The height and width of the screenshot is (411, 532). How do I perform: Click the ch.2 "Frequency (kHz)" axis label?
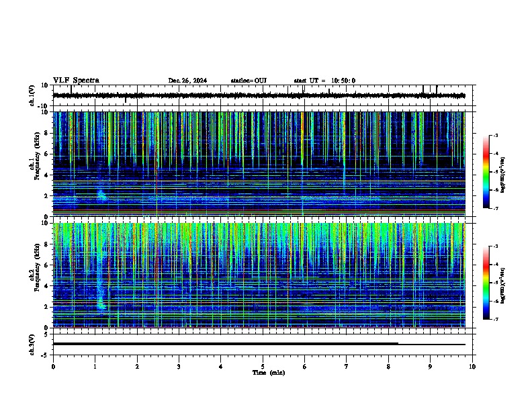coord(37,267)
